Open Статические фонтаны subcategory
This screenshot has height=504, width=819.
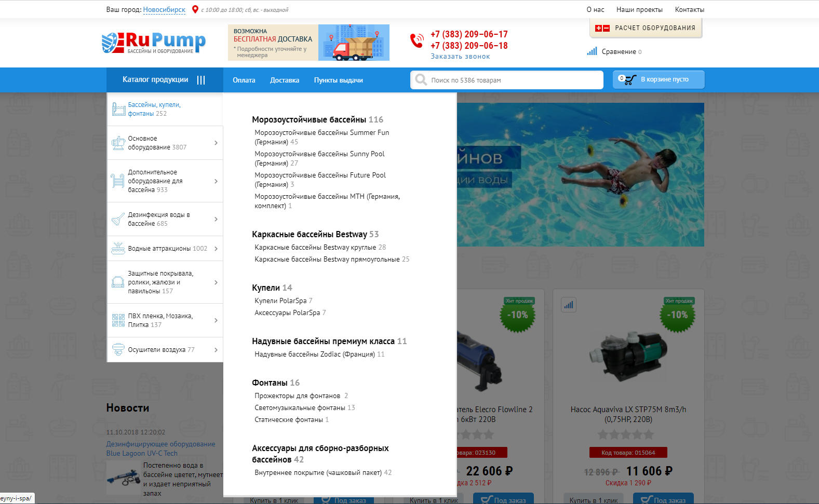289,419
